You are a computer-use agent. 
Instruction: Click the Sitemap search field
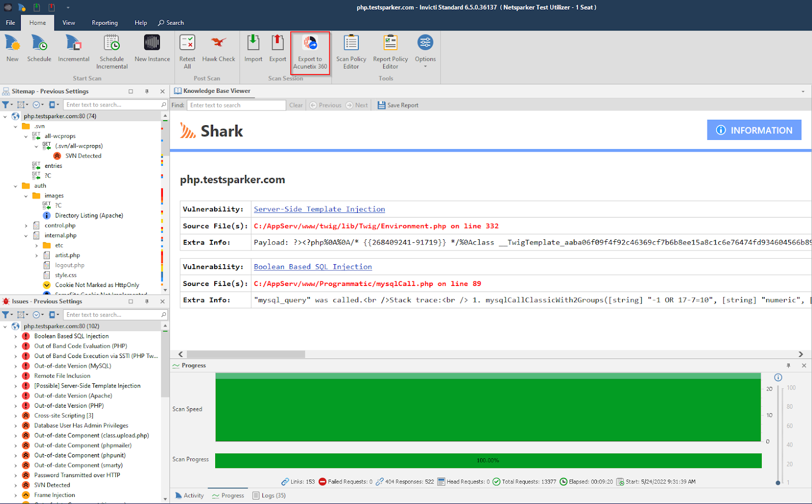pyautogui.click(x=116, y=104)
